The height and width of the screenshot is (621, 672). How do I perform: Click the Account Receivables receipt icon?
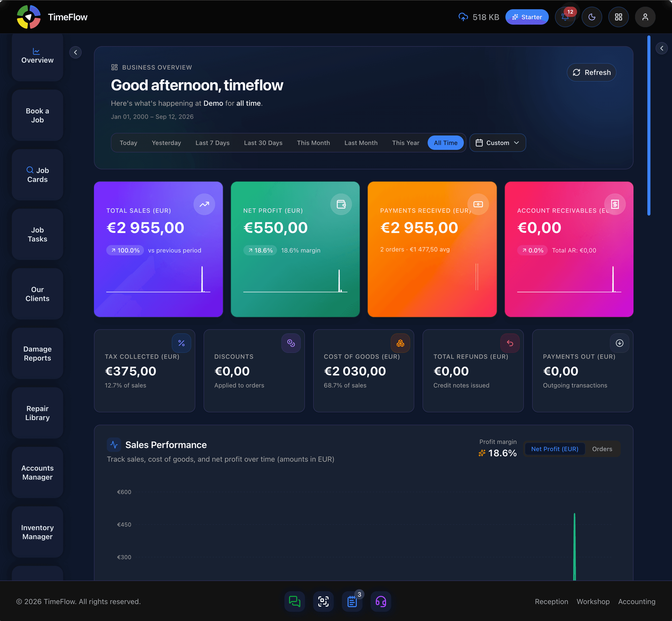click(615, 204)
